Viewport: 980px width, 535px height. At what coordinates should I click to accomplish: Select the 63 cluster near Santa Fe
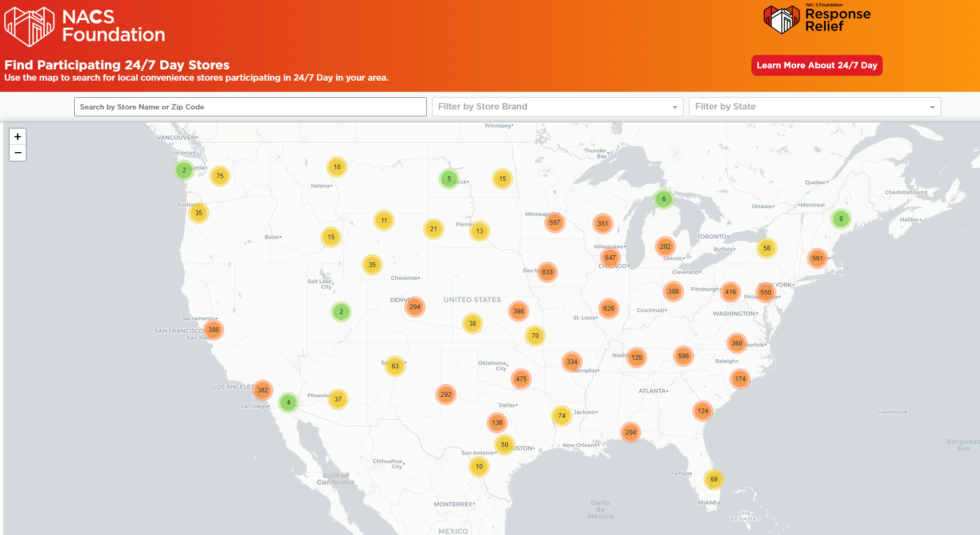click(395, 366)
